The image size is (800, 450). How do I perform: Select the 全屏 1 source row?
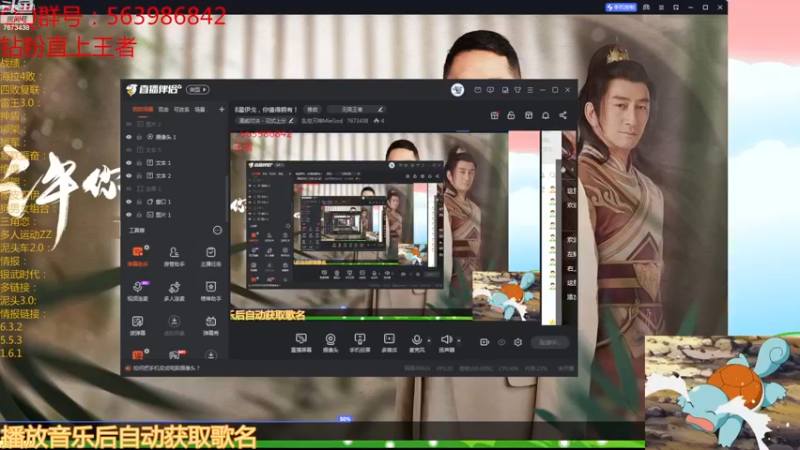coord(174,189)
